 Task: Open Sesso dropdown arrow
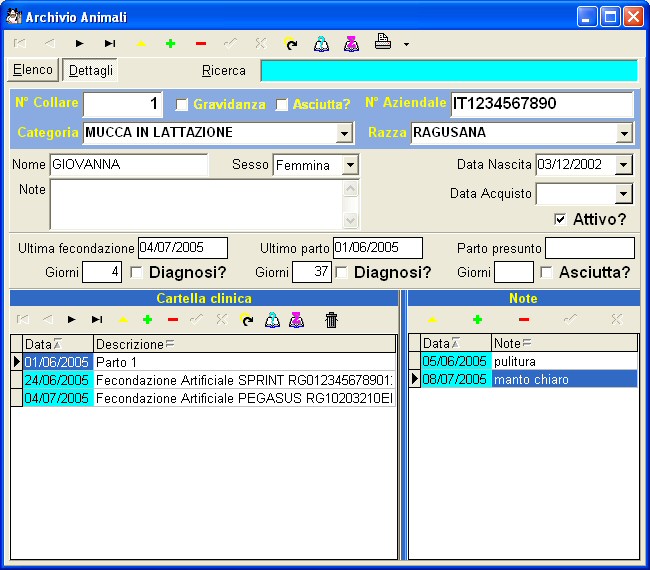pyautogui.click(x=350, y=165)
